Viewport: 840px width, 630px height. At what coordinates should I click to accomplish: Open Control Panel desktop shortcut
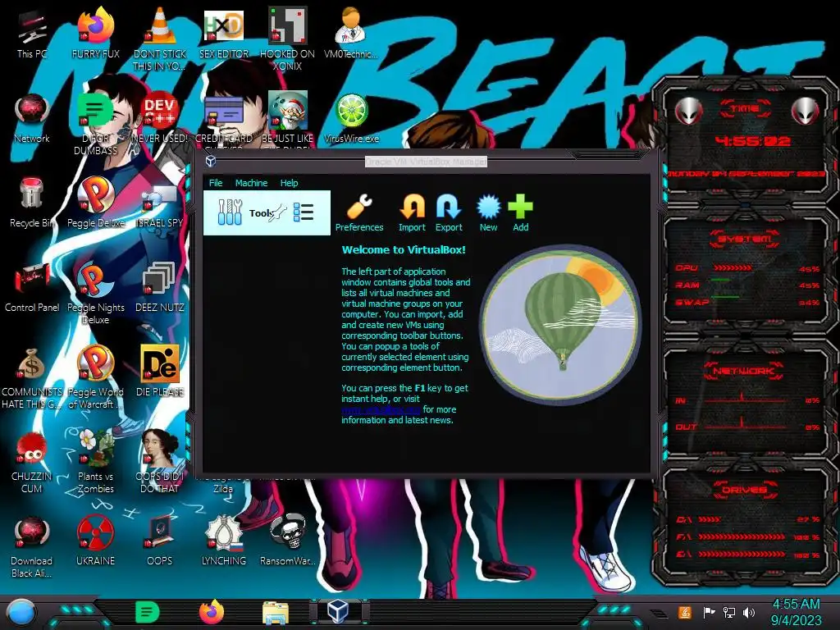tap(32, 287)
